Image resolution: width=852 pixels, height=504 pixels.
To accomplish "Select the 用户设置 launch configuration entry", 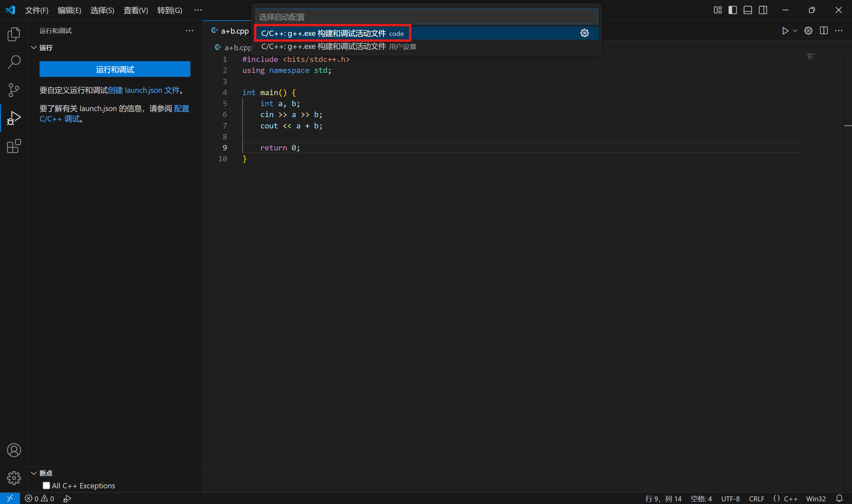I will pyautogui.click(x=338, y=47).
